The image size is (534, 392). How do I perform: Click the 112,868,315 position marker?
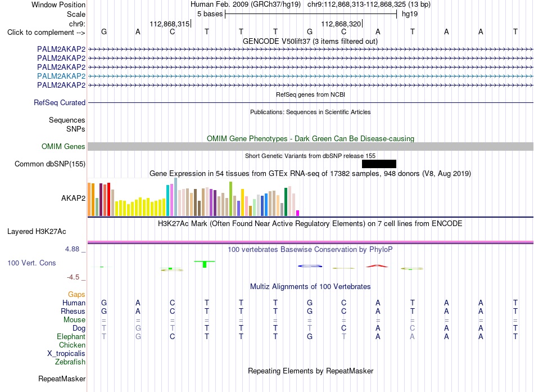[170, 24]
